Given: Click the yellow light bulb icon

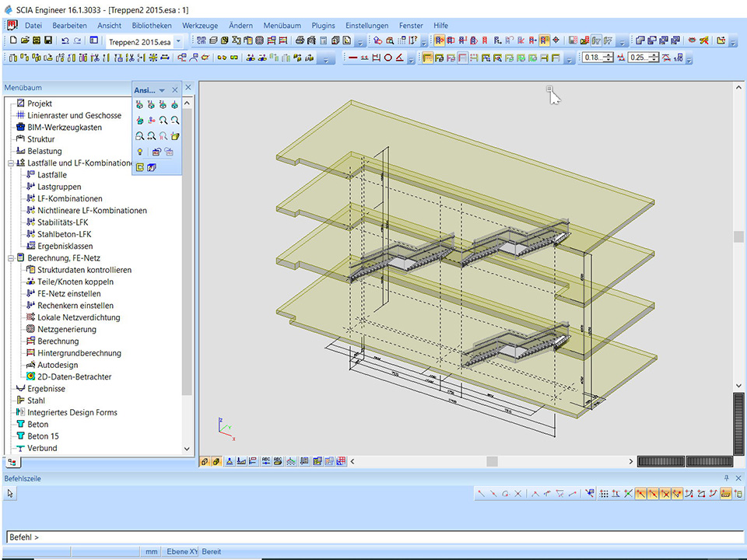Looking at the screenshot, I should pos(140,152).
